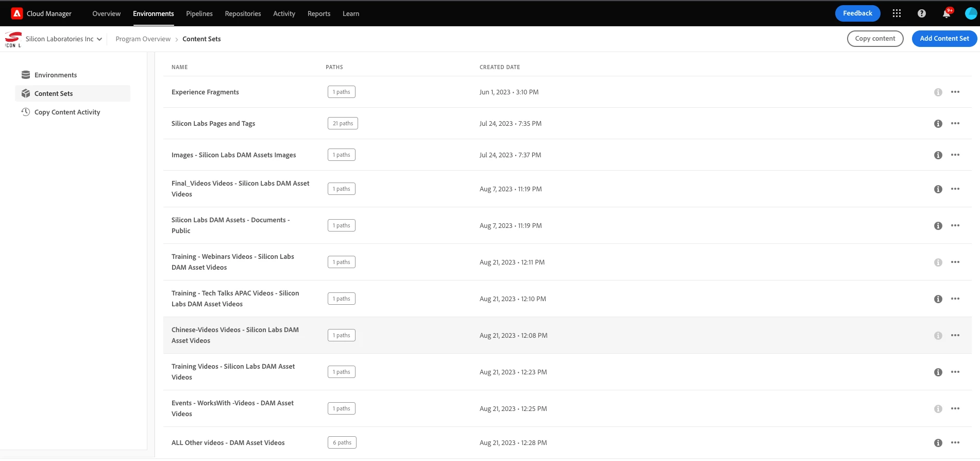Click the date 'Jul 24, 2023 • 7:35 PM'

click(511, 124)
